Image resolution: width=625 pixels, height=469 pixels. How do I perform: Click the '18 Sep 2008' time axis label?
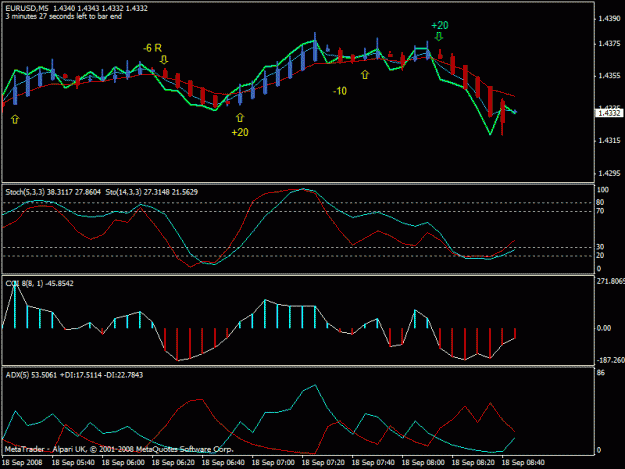coord(22,463)
